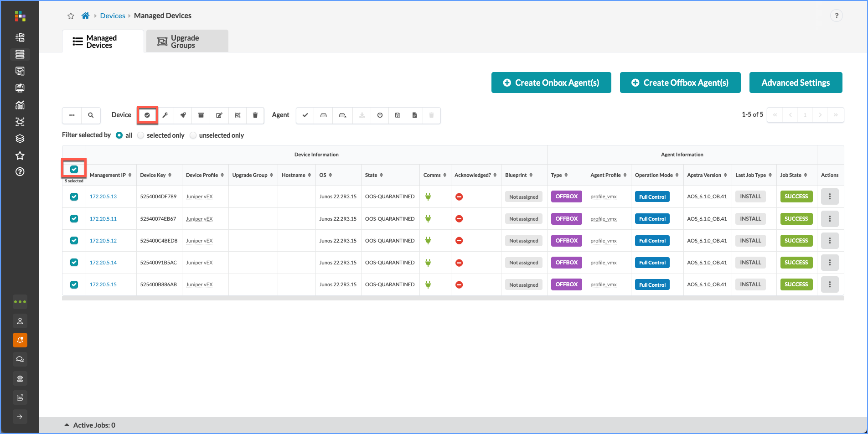Open the help question mark icon
This screenshot has height=434, width=868.
836,16
